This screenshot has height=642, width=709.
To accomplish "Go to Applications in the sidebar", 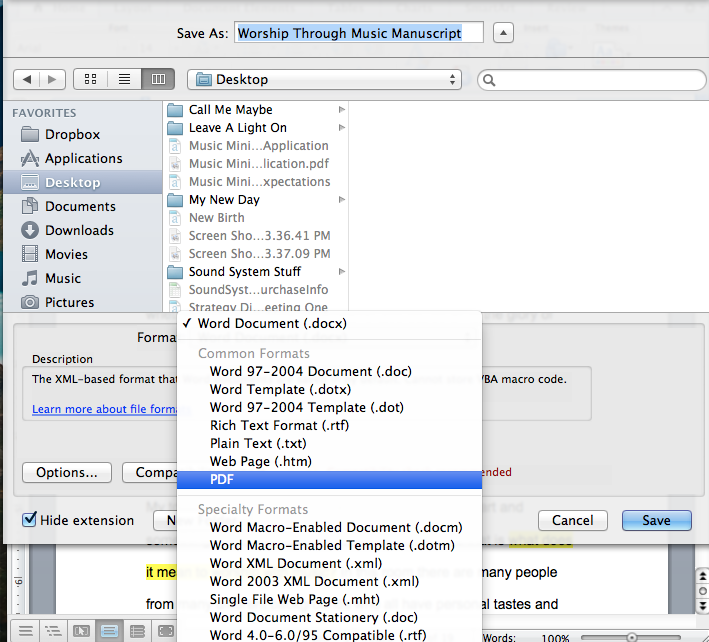I will pos(83,158).
